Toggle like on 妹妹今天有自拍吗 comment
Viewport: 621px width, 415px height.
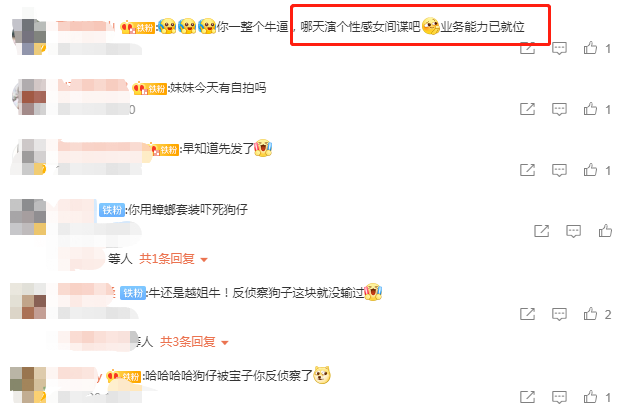point(590,109)
